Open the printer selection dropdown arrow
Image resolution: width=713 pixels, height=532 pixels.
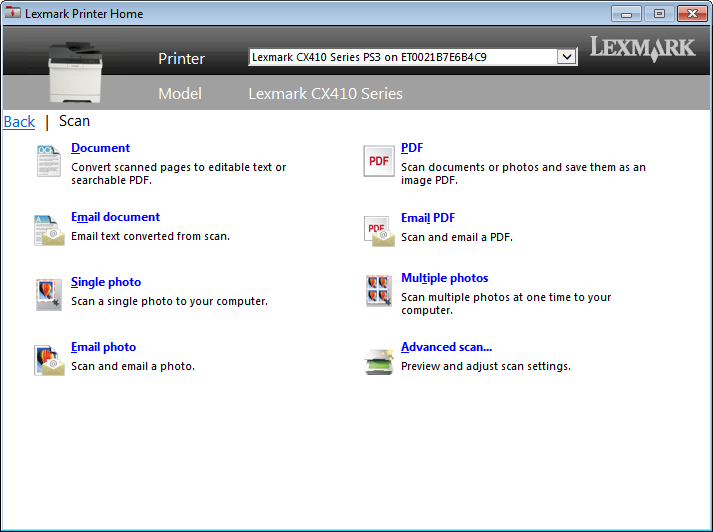[x=567, y=57]
